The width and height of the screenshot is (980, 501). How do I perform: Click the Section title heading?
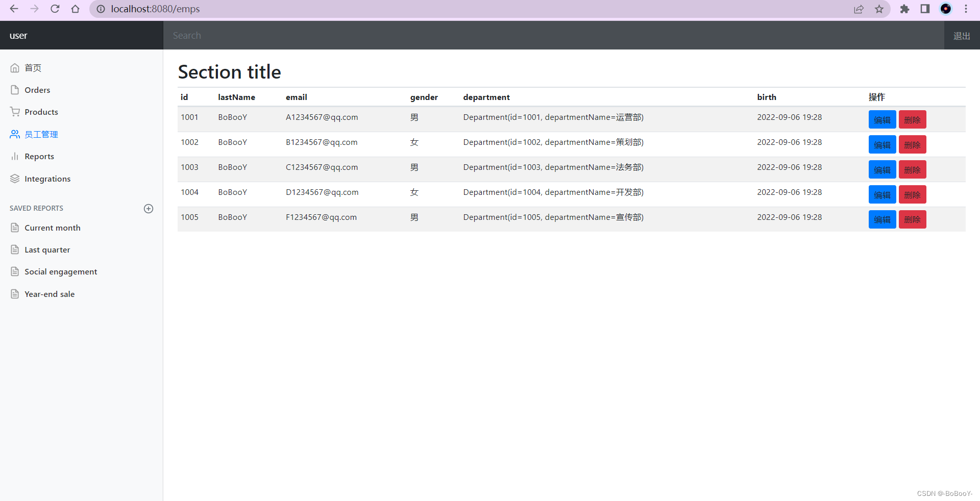[x=230, y=72]
